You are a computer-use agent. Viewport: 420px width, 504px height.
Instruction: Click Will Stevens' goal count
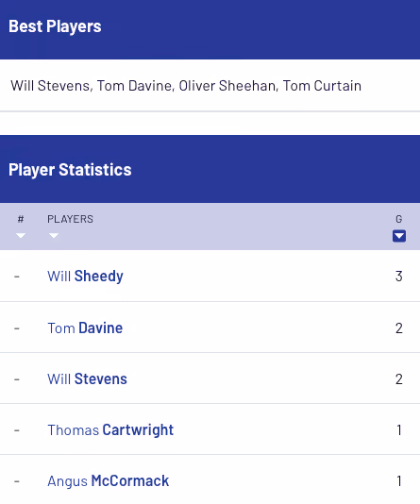coord(399,379)
